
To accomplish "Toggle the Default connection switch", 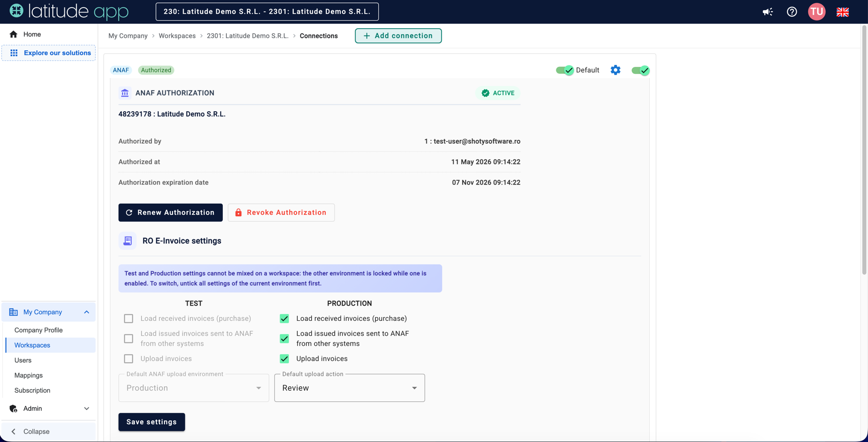I will tap(564, 70).
